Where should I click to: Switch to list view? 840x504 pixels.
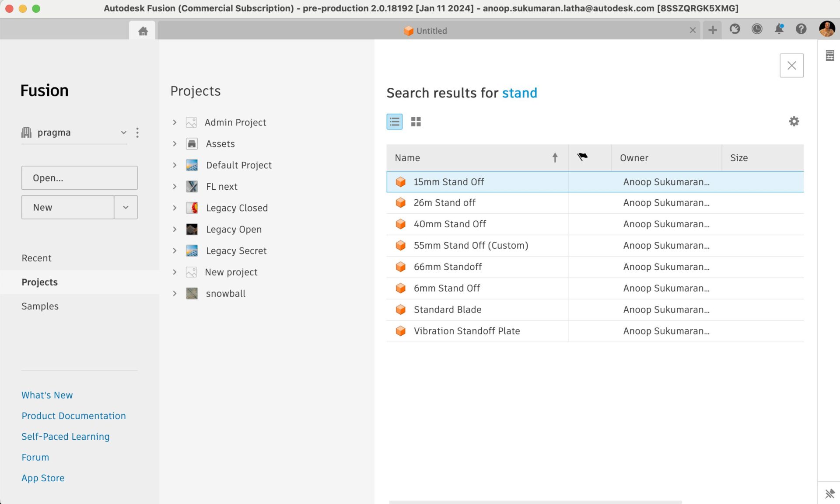[x=394, y=122]
